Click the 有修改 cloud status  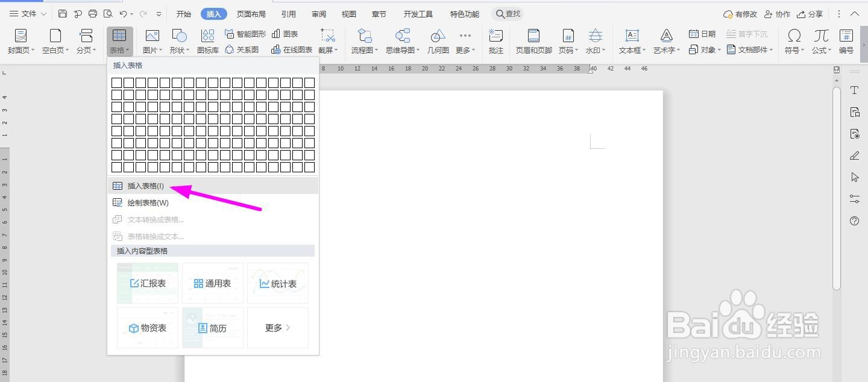click(x=740, y=14)
